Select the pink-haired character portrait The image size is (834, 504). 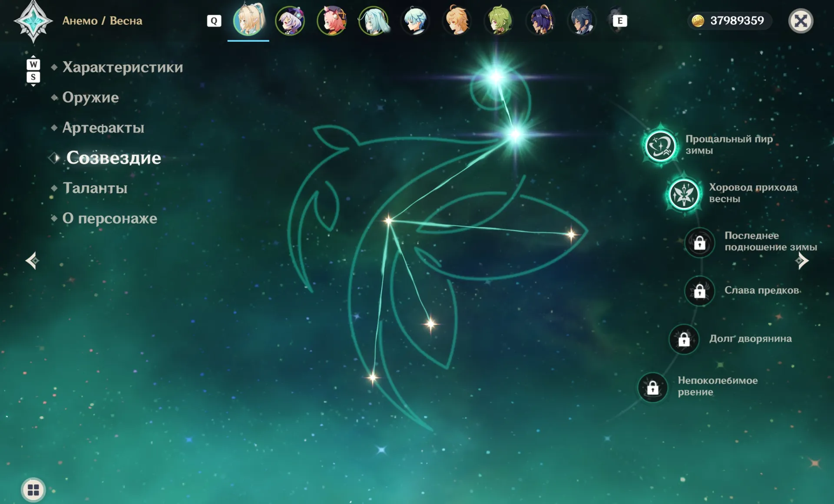pyautogui.click(x=332, y=20)
